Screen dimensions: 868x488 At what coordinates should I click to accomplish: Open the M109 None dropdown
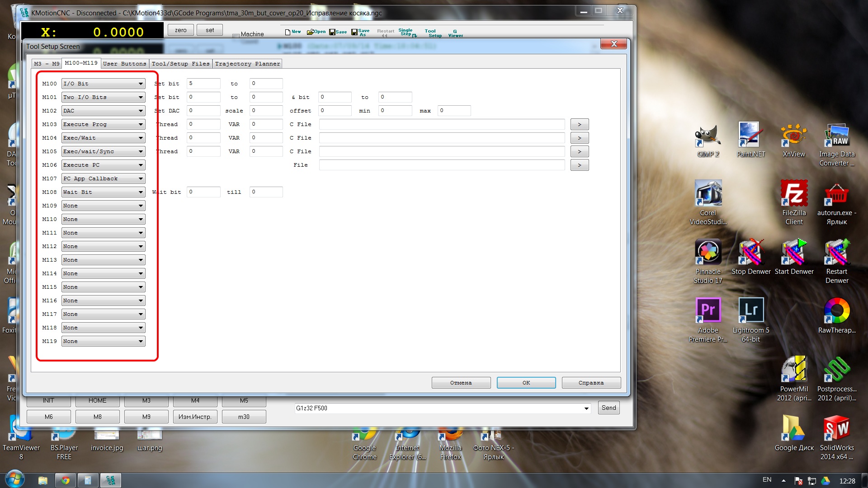pos(141,206)
